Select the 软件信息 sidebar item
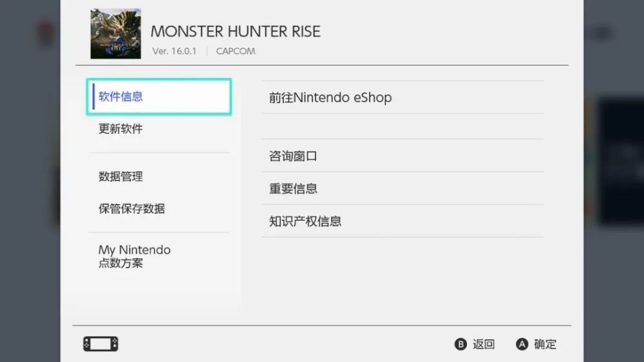The height and width of the screenshot is (362, 644). pos(159,97)
